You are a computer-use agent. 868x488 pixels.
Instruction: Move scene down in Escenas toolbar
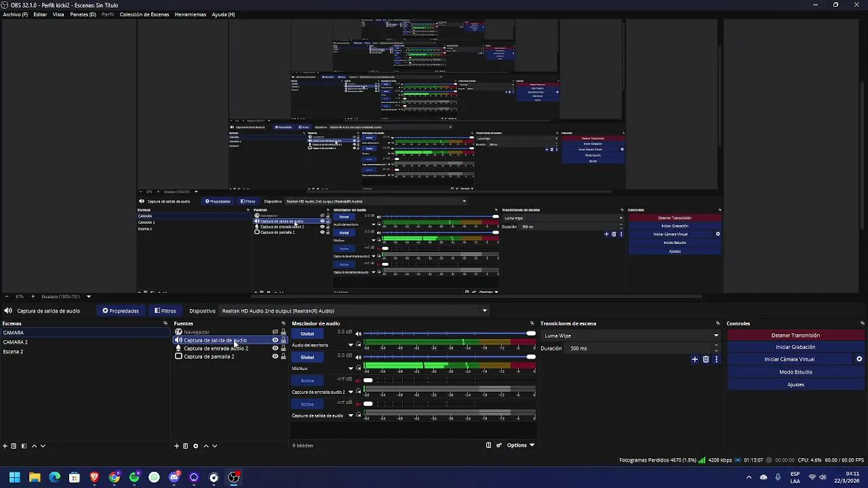tap(43, 446)
